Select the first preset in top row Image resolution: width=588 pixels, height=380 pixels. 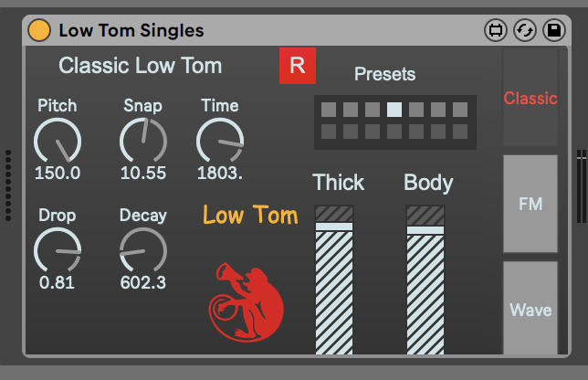tap(329, 111)
